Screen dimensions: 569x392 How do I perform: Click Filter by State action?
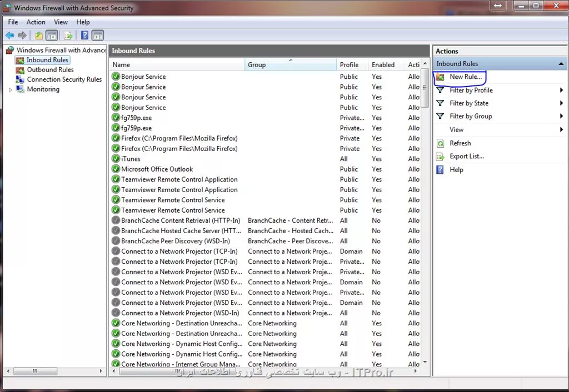(x=469, y=103)
